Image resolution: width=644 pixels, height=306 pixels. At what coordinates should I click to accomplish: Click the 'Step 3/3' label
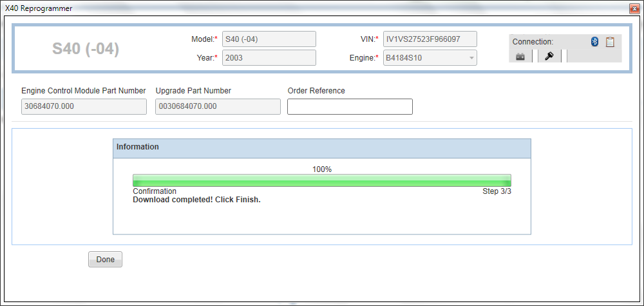497,191
